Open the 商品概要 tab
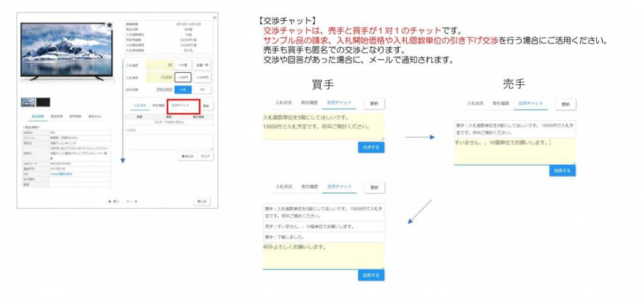This screenshot has width=644, height=301. [38, 117]
